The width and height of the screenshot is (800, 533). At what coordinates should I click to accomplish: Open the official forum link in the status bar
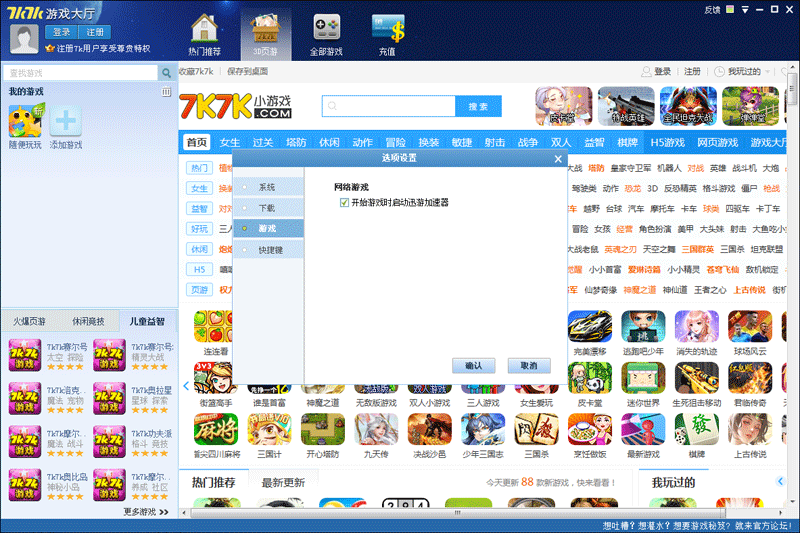(x=697, y=526)
